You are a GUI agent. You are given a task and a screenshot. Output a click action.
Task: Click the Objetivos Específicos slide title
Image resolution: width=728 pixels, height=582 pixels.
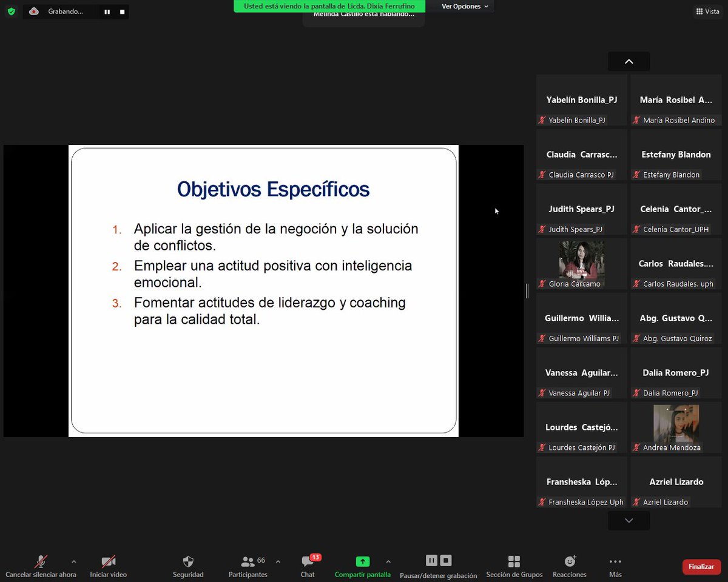273,189
